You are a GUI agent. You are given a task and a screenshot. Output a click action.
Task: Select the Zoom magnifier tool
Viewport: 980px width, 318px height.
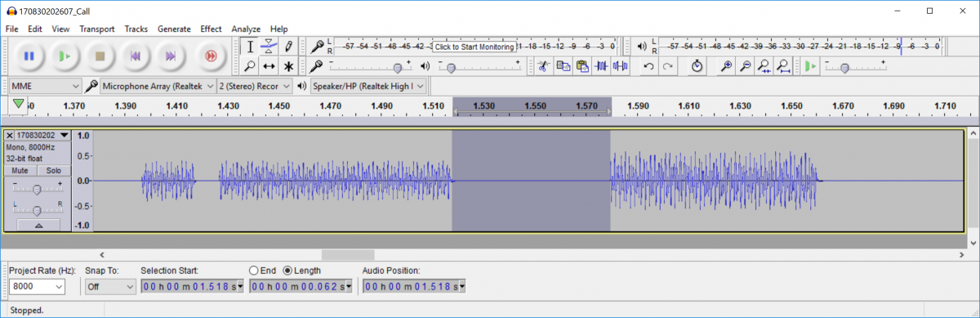click(x=251, y=66)
